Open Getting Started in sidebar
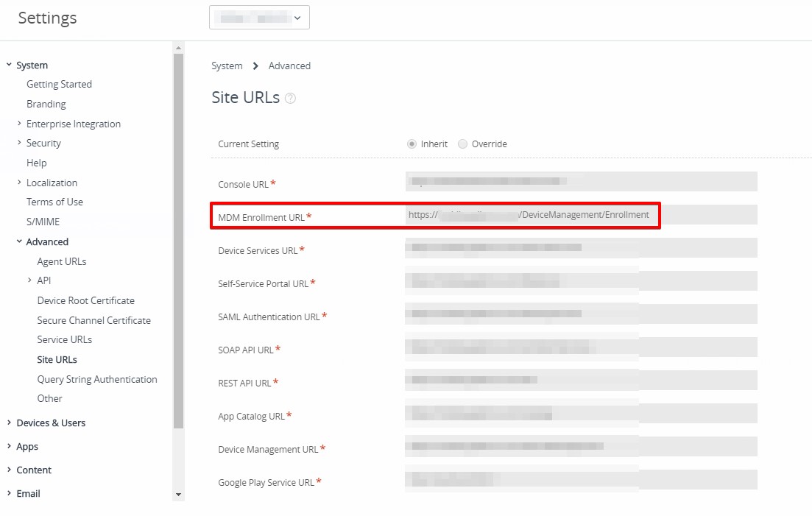Viewport: 812px width, 516px height. click(59, 85)
